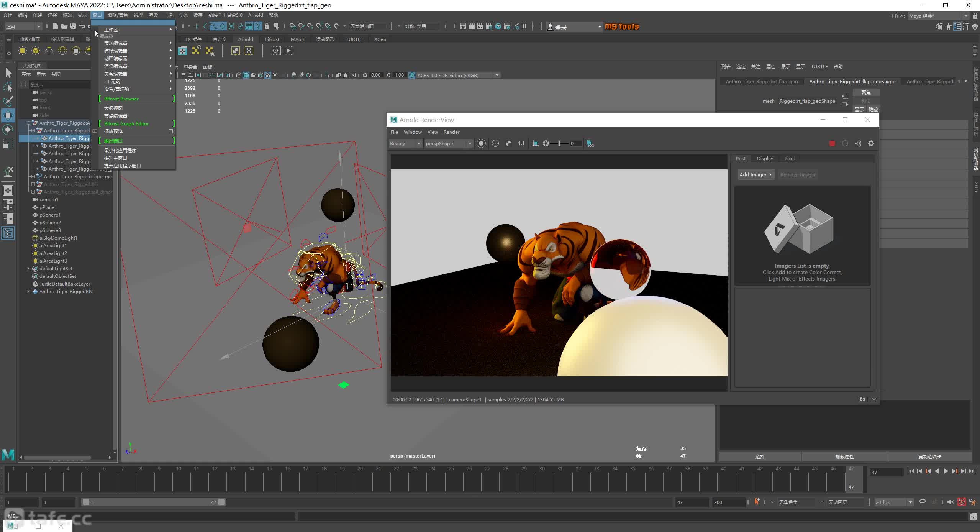The height and width of the screenshot is (532, 980).
Task: Open Arnold RenderView from shelf eye icon
Action: point(275,51)
